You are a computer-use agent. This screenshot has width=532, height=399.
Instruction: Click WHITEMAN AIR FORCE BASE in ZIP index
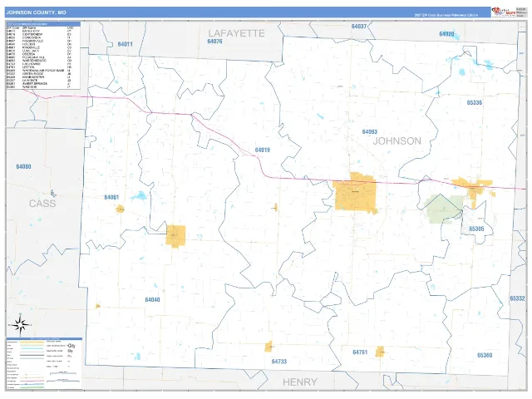tap(43, 71)
